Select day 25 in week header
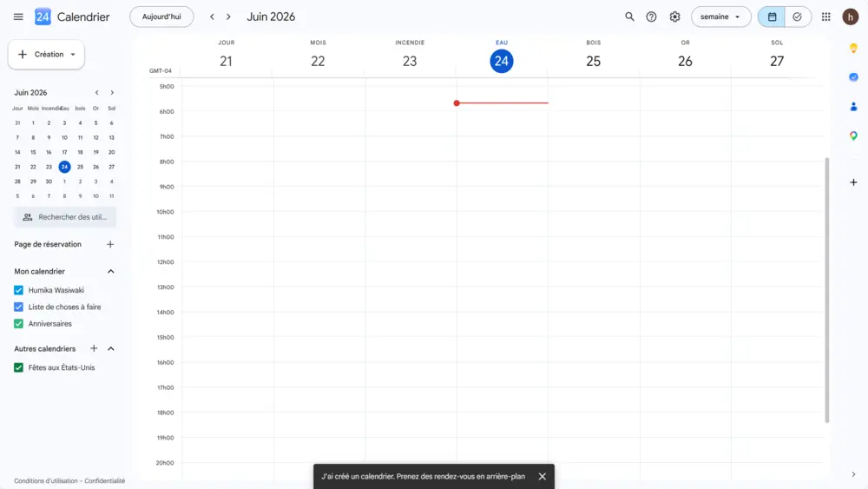This screenshot has height=489, width=868. tap(594, 61)
